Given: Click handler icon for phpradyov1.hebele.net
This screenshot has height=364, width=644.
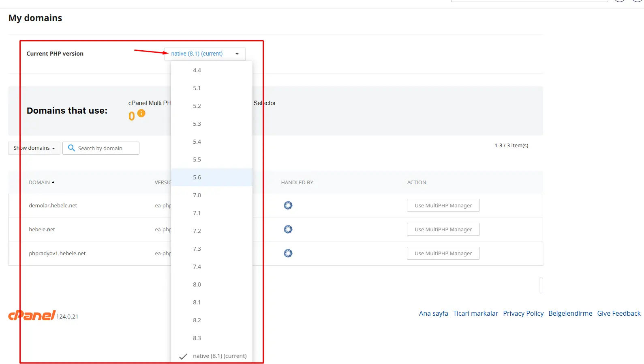Looking at the screenshot, I should tap(288, 253).
